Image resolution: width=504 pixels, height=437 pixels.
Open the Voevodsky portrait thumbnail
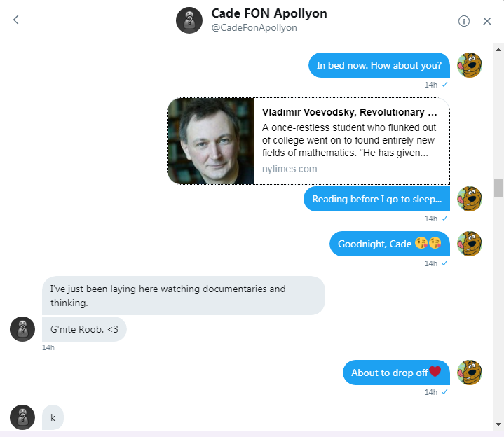pyautogui.click(x=210, y=141)
